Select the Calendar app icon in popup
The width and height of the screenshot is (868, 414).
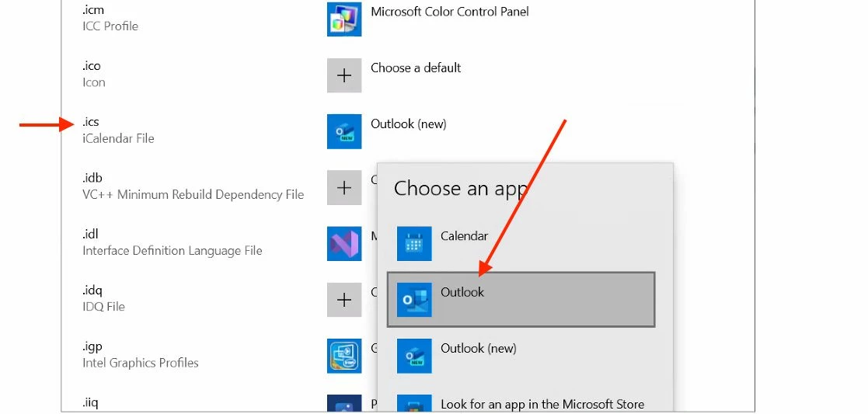[414, 244]
